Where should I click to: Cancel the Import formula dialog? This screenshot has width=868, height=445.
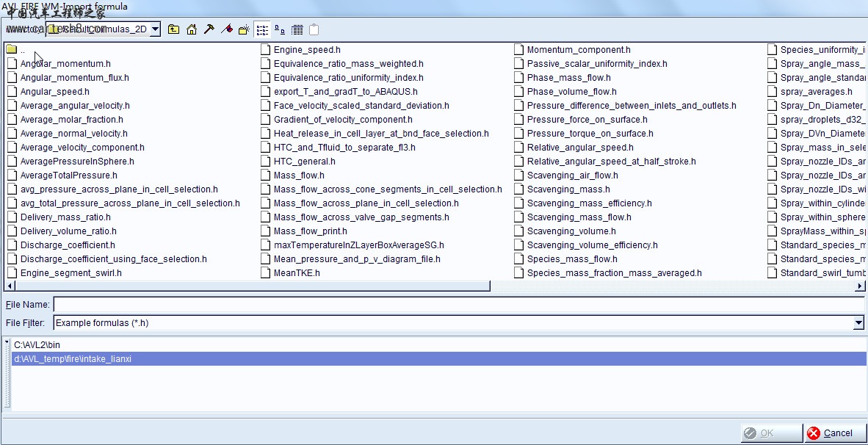[835, 433]
